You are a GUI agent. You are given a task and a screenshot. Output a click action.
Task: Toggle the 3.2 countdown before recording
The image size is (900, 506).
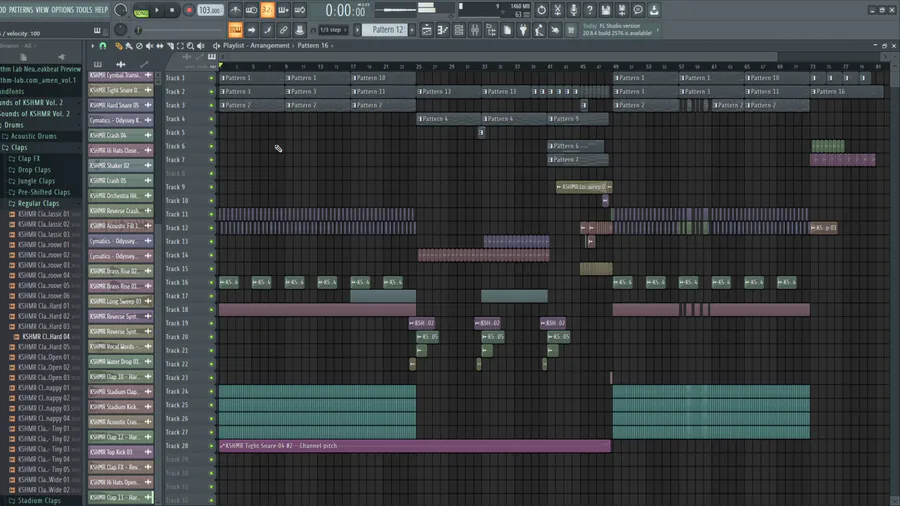pyautogui.click(x=267, y=10)
